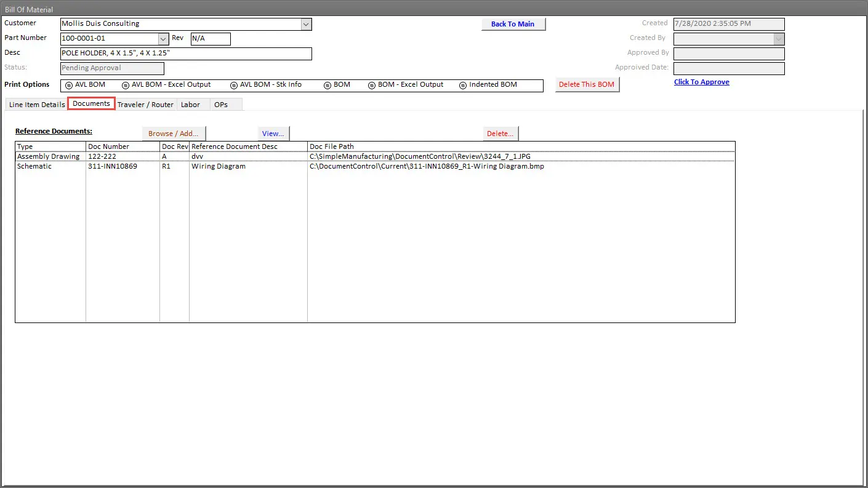This screenshot has width=868, height=488.
Task: Switch to the Line Item Details tab
Action: click(x=36, y=105)
